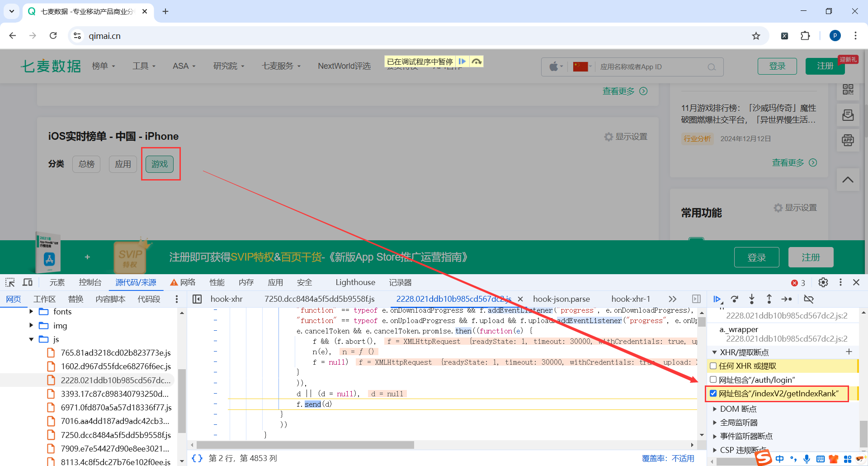Hide the Sources navigator sidebar

197,299
